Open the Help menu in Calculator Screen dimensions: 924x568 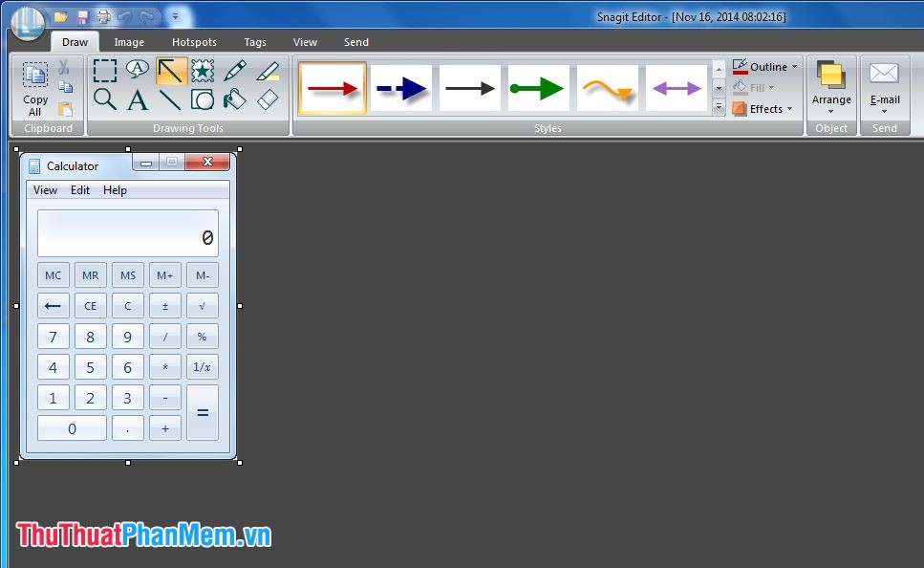(115, 189)
